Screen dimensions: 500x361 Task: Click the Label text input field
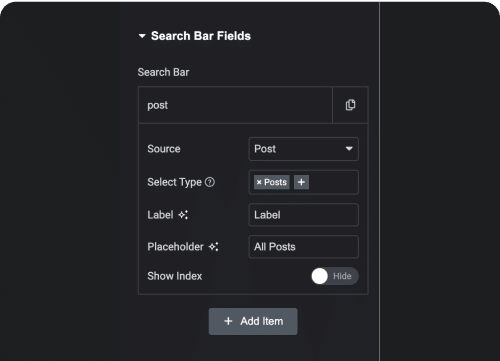click(x=304, y=215)
